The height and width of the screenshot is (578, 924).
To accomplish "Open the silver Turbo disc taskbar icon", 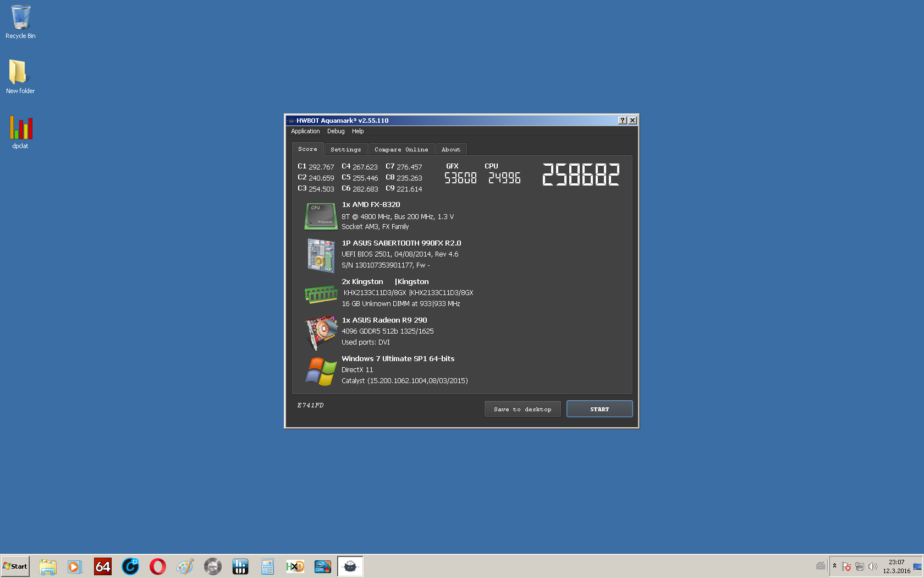I will tap(213, 566).
